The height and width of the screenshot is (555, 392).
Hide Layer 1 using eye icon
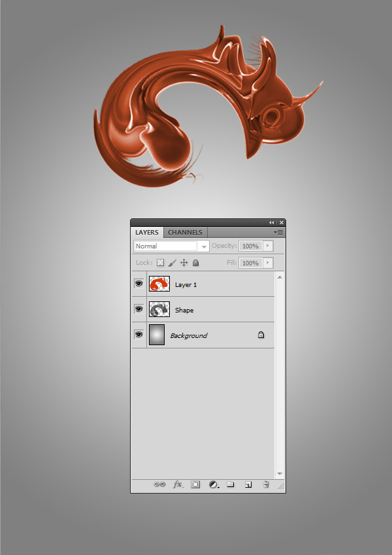click(x=139, y=284)
